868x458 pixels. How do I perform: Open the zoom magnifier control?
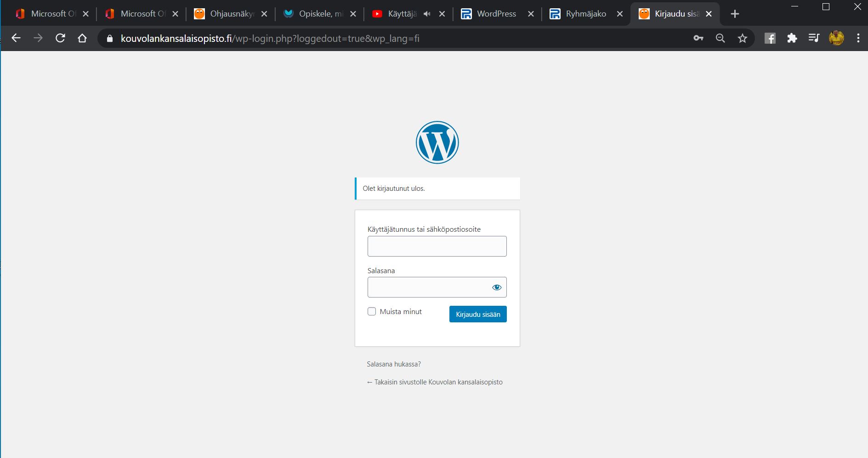pyautogui.click(x=720, y=38)
